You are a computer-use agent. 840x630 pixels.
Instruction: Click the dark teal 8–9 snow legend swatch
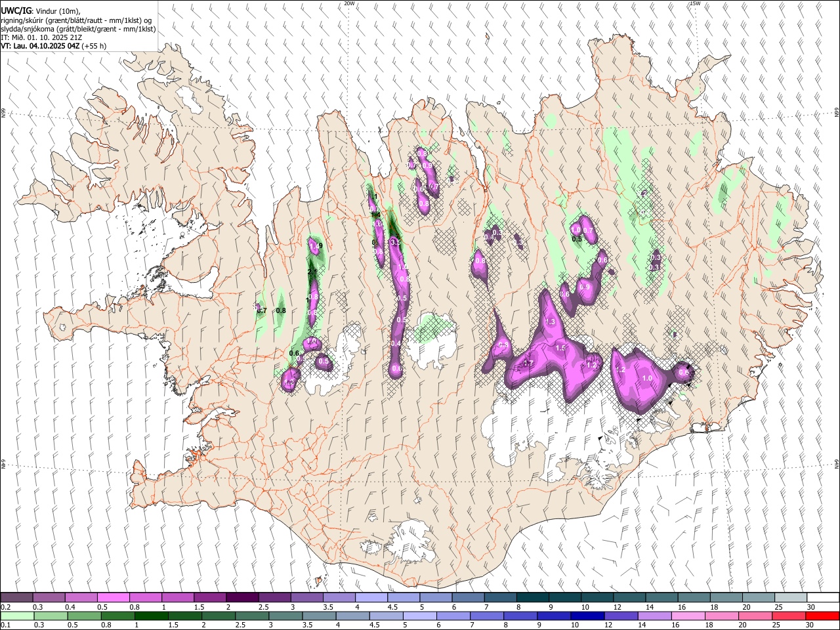[x=533, y=598]
